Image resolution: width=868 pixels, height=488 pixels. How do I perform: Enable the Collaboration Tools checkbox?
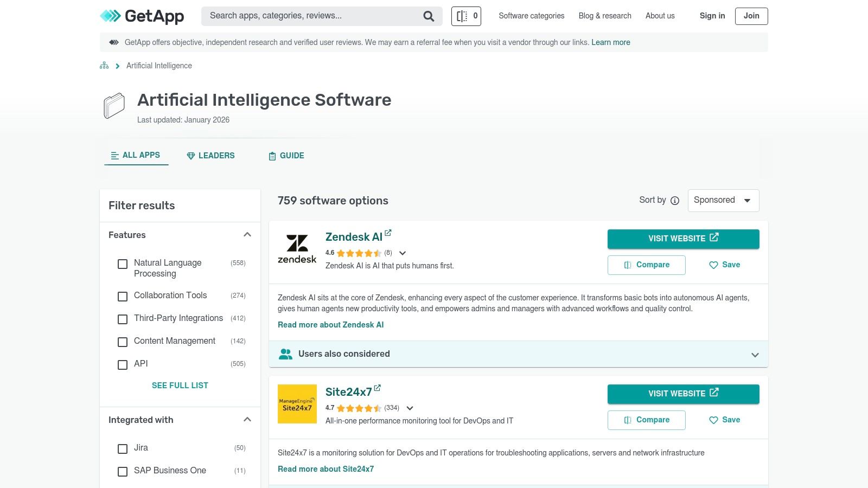[123, 296]
